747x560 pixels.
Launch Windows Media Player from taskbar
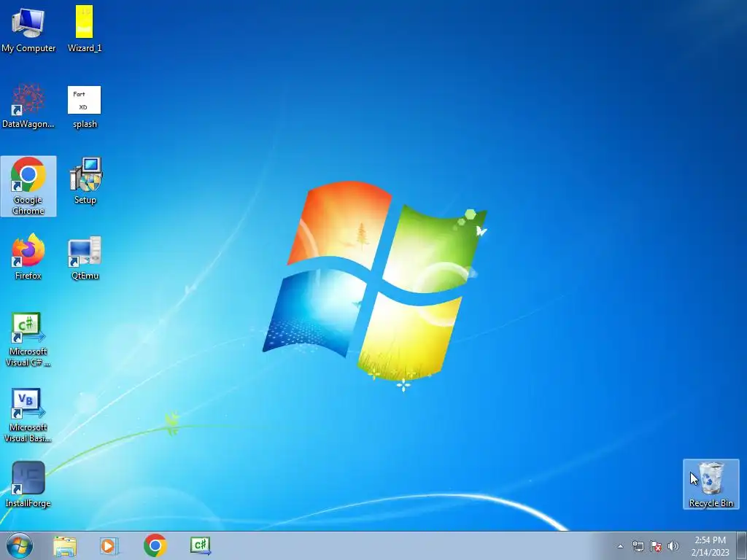pyautogui.click(x=109, y=545)
